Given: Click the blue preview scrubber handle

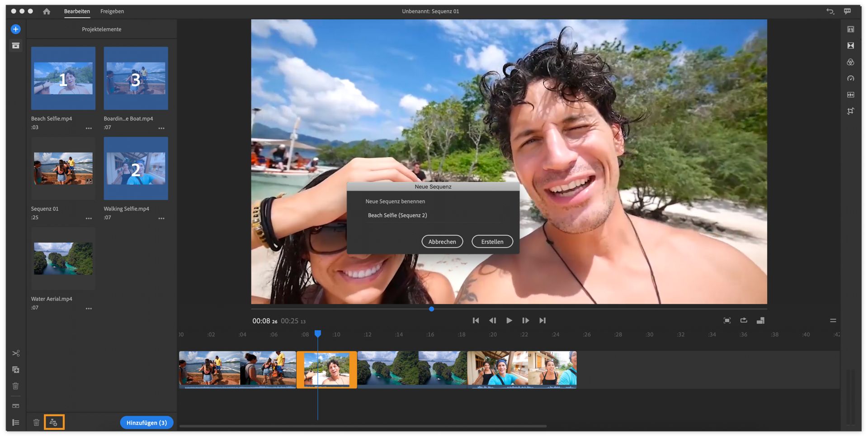Looking at the screenshot, I should point(431,309).
